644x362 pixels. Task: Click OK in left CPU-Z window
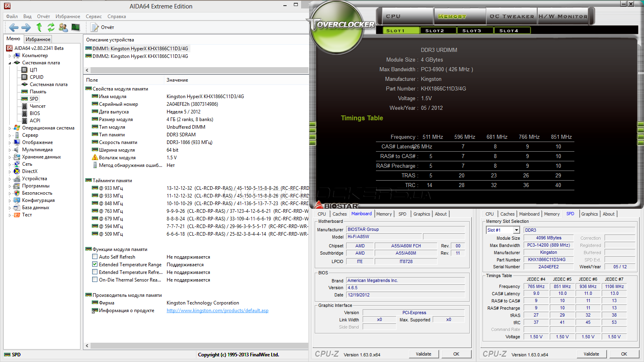tap(456, 354)
